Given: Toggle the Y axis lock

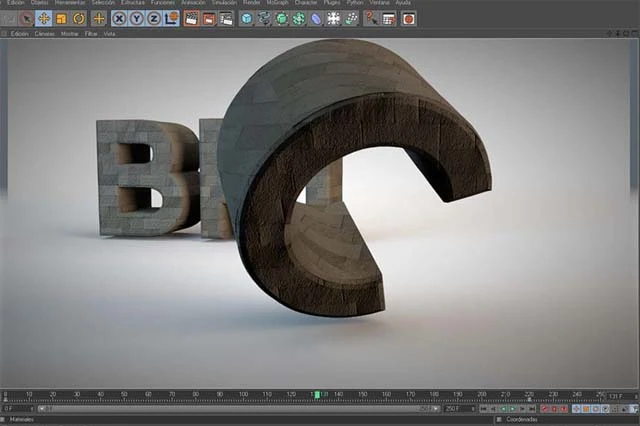Looking at the screenshot, I should click(x=136, y=18).
